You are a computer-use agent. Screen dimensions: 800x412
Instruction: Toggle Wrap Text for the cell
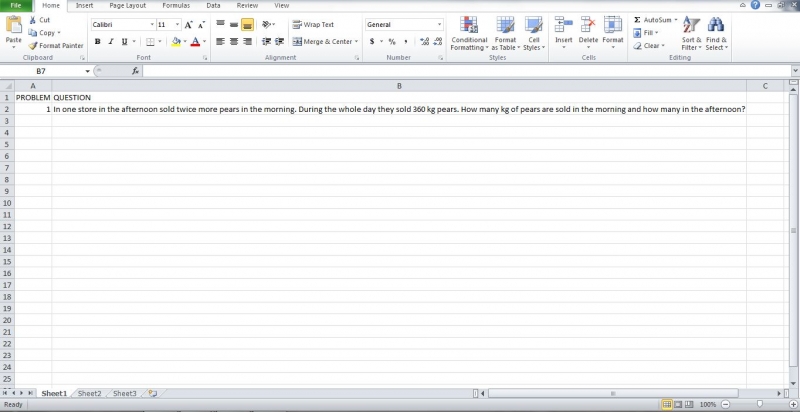pyautogui.click(x=313, y=25)
